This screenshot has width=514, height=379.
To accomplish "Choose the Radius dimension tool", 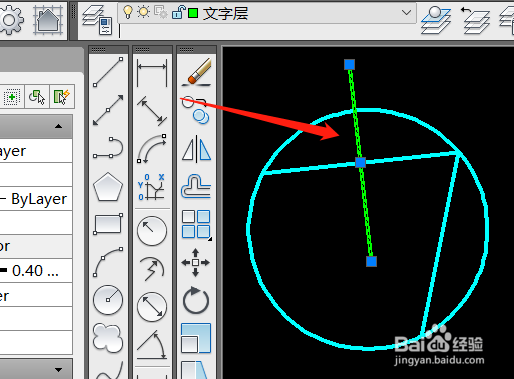I will pyautogui.click(x=152, y=231).
